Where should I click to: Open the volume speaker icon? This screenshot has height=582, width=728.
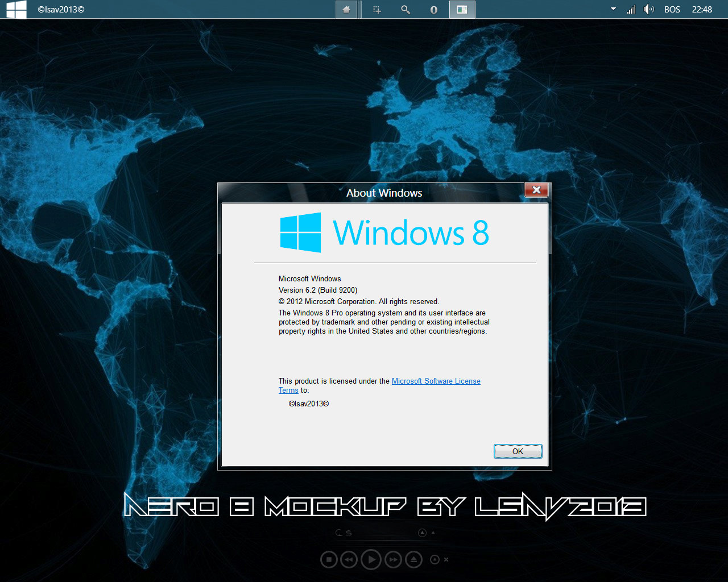coord(649,9)
